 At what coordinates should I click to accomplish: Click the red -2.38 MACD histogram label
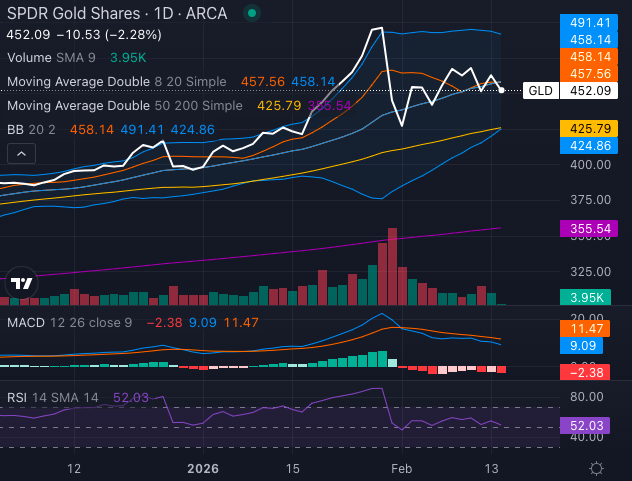pos(590,372)
